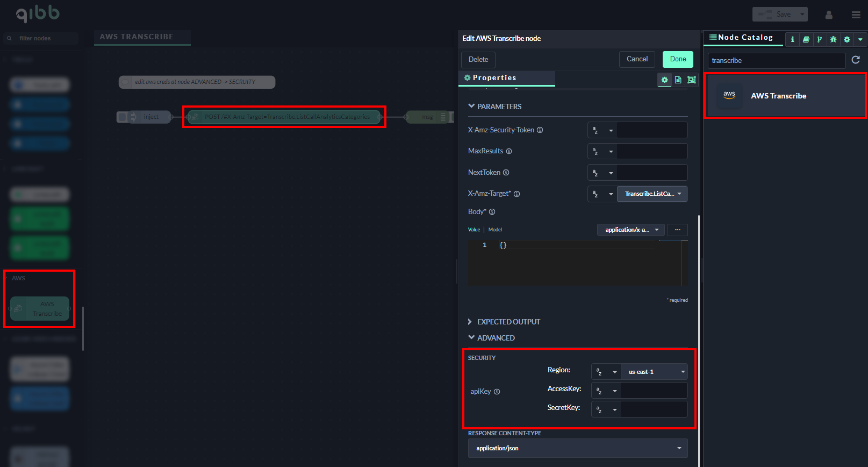Click info icon beside MaxResults

pos(509,151)
